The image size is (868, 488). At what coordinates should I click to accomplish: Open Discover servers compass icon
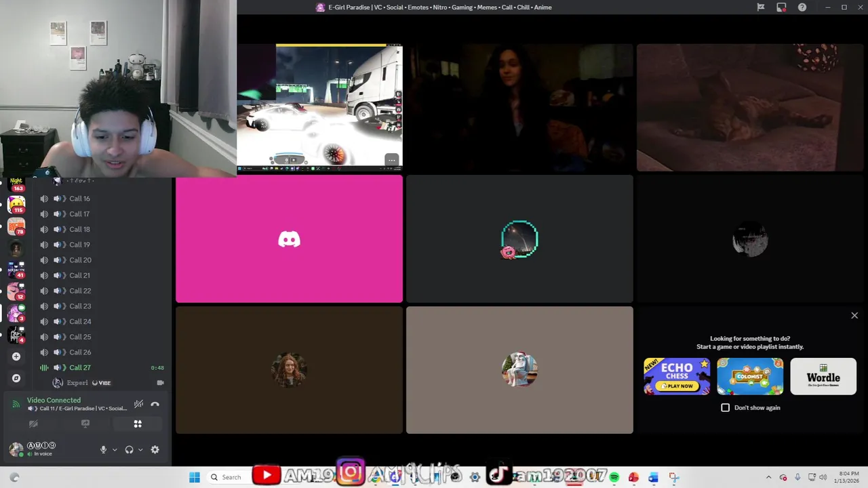coord(16,378)
